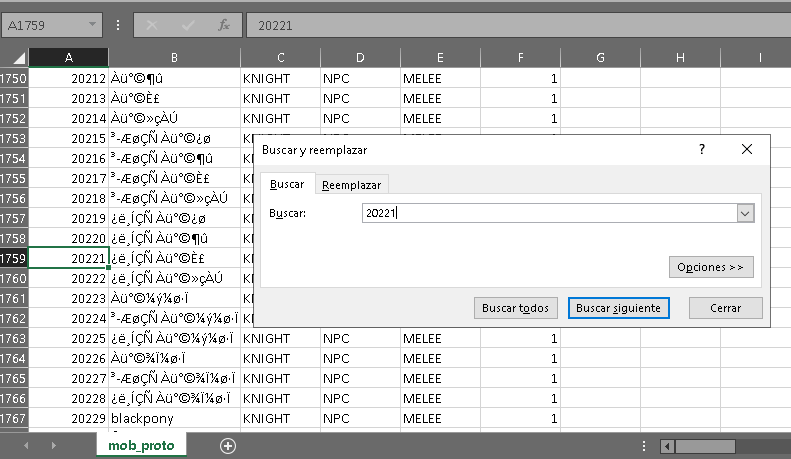Select row header 1750
Viewport: 791px width, 459px height.
[x=14, y=79]
